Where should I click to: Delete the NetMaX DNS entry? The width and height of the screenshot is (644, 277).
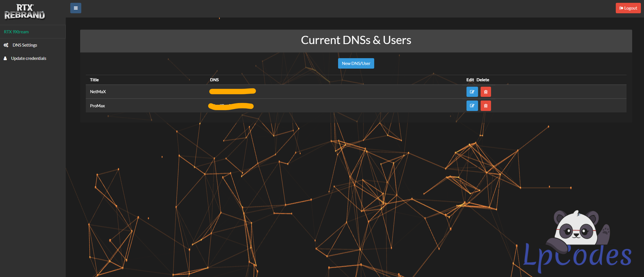[x=485, y=92]
